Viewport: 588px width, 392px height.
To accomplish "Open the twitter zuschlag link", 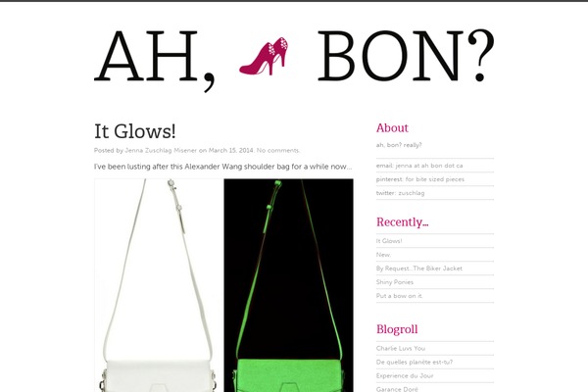I will click(x=400, y=193).
